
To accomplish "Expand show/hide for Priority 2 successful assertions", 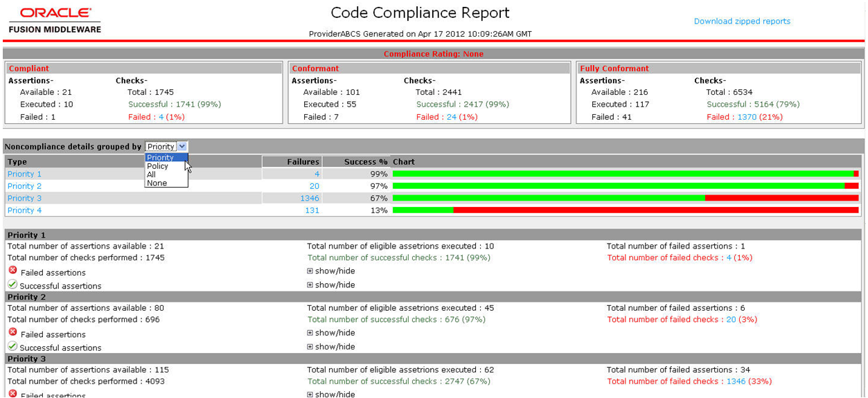I will (x=331, y=347).
